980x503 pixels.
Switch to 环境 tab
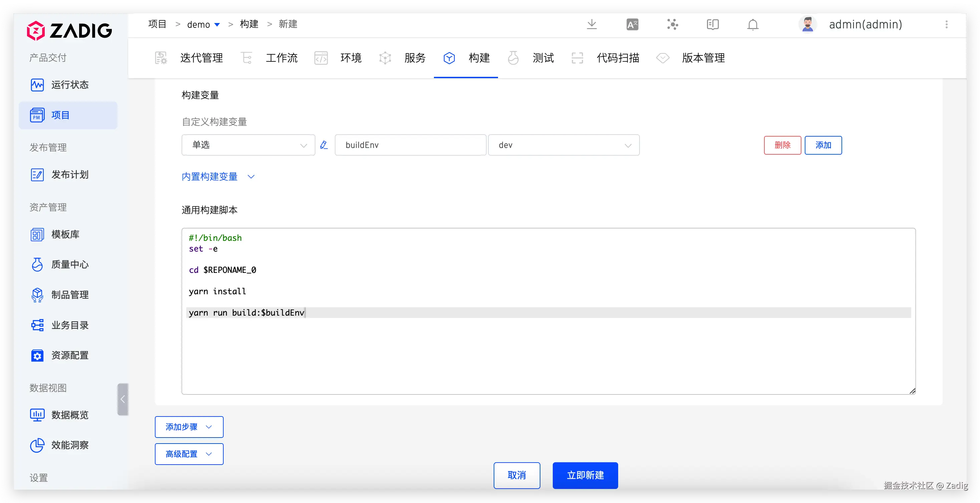338,58
